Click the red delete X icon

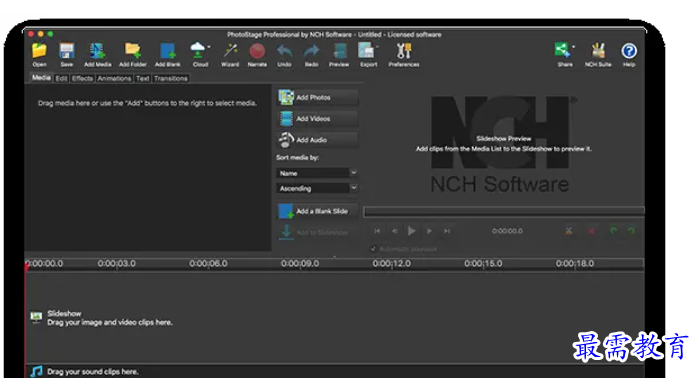(591, 231)
